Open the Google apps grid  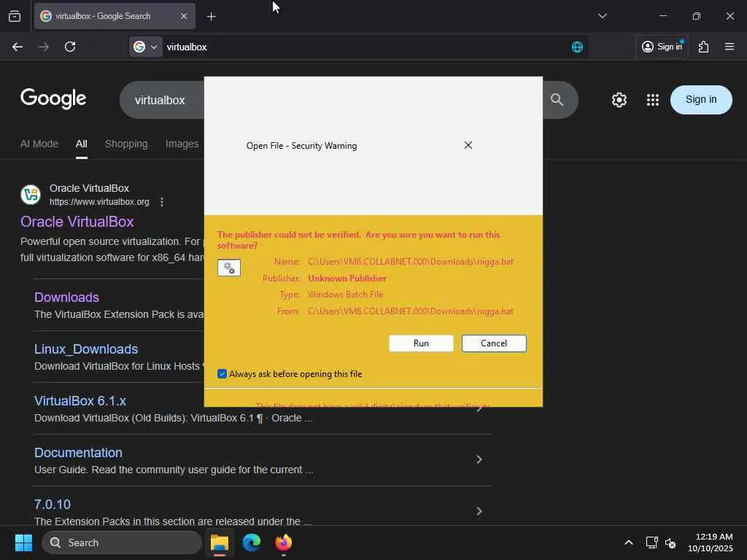tap(653, 100)
